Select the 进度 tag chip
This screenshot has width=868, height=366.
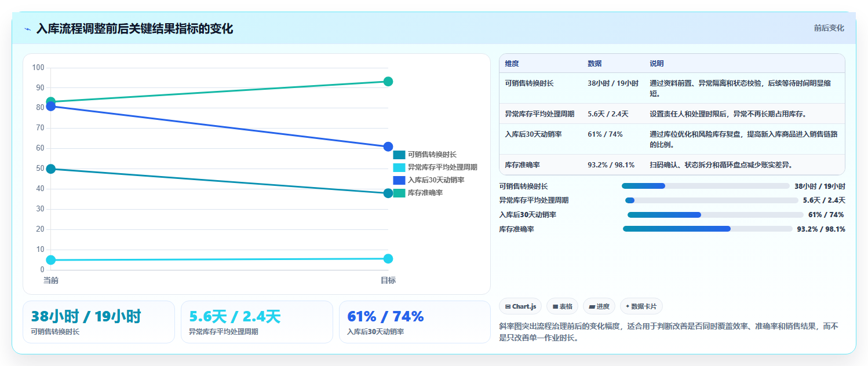tap(599, 306)
